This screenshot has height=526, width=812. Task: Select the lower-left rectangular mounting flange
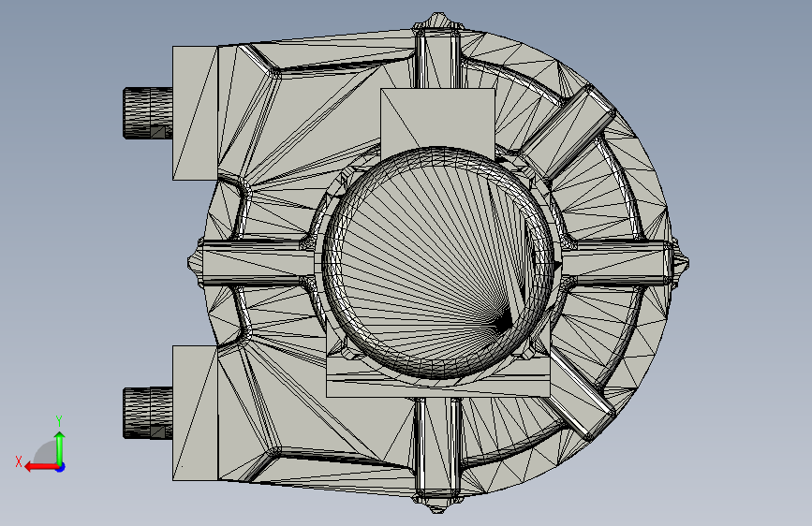pyautogui.click(x=195, y=413)
